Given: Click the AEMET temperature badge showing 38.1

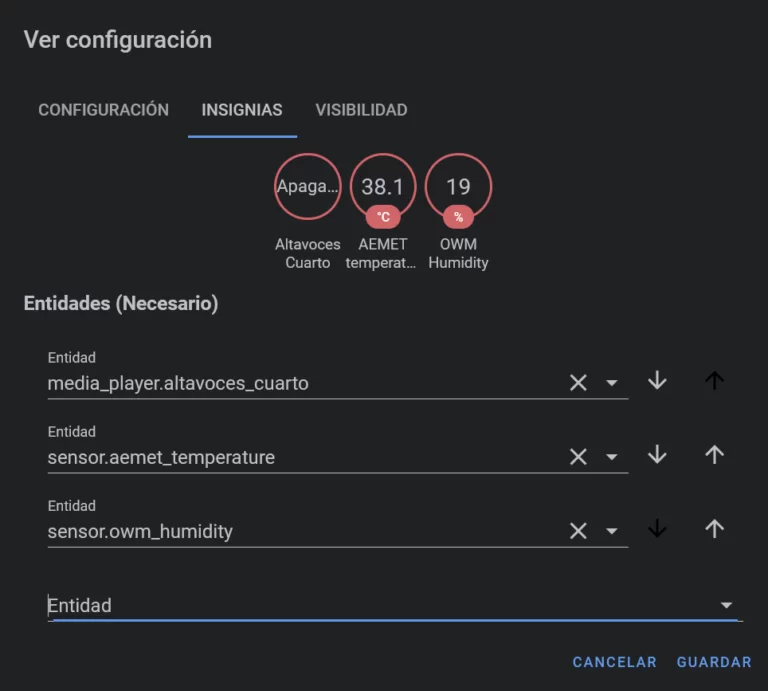Looking at the screenshot, I should point(383,187).
